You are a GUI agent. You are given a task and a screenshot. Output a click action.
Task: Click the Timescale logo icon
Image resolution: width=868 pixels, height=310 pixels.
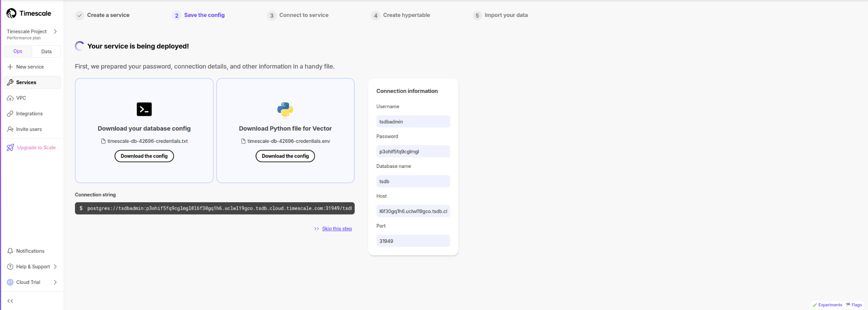click(x=11, y=14)
